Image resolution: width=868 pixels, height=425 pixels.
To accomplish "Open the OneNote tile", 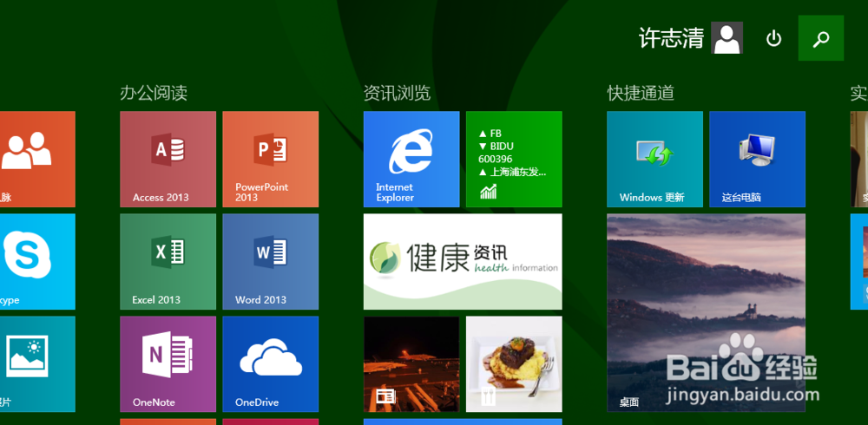I will coord(168,363).
